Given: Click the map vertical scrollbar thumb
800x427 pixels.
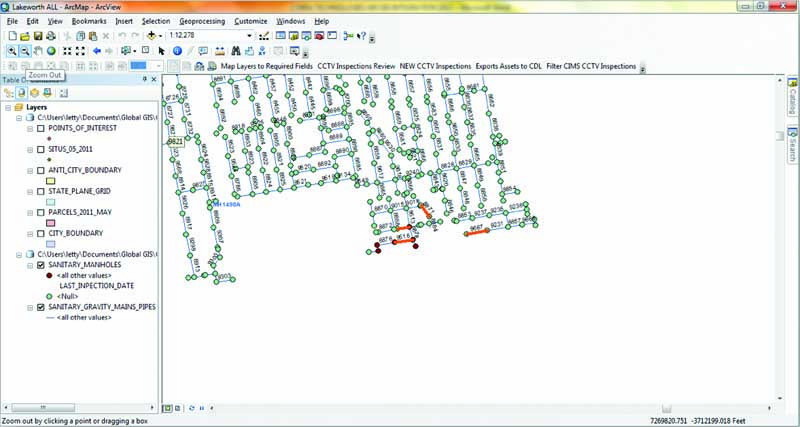Looking at the screenshot, I should click(779, 136).
